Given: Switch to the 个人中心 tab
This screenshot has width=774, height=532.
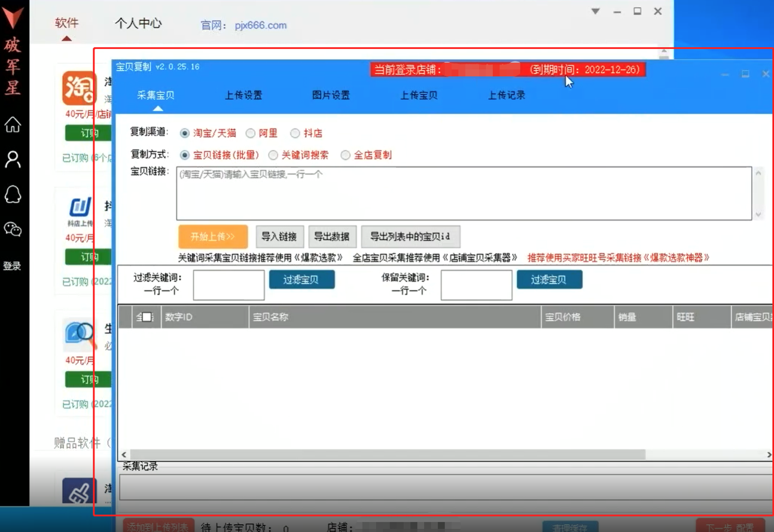Looking at the screenshot, I should (x=138, y=23).
